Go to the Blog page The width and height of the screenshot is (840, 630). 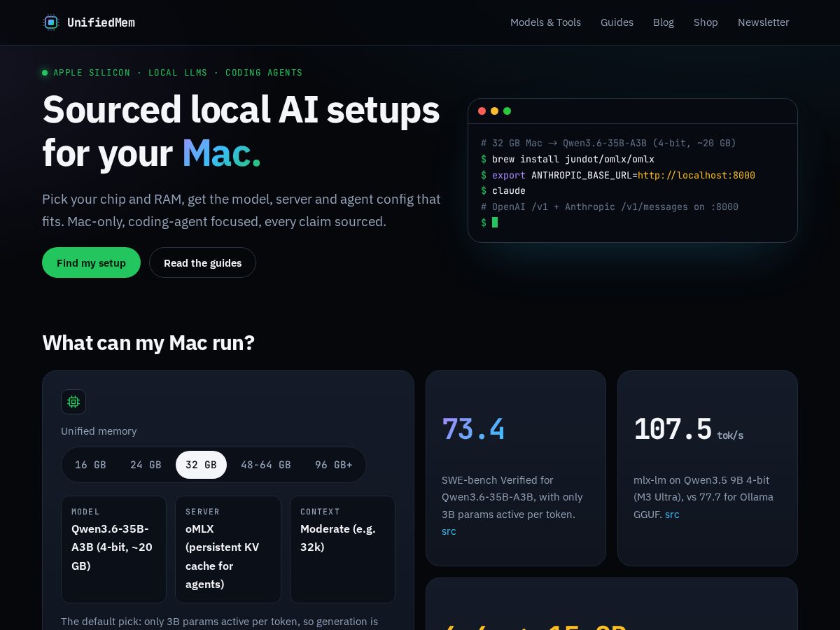664,22
